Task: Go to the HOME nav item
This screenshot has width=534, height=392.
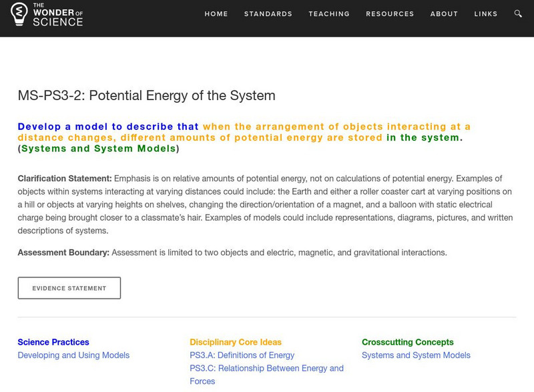Action: click(216, 14)
